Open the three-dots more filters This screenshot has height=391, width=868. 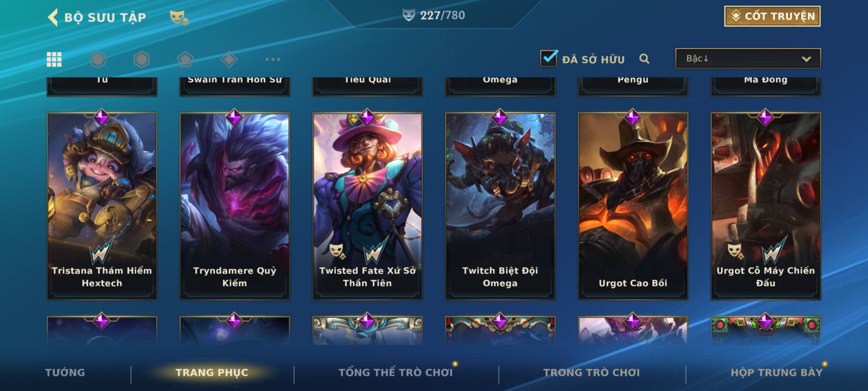tap(273, 59)
